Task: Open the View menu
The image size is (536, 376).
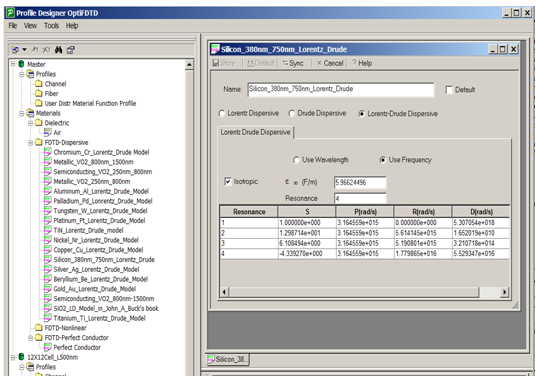Action: 30,26
